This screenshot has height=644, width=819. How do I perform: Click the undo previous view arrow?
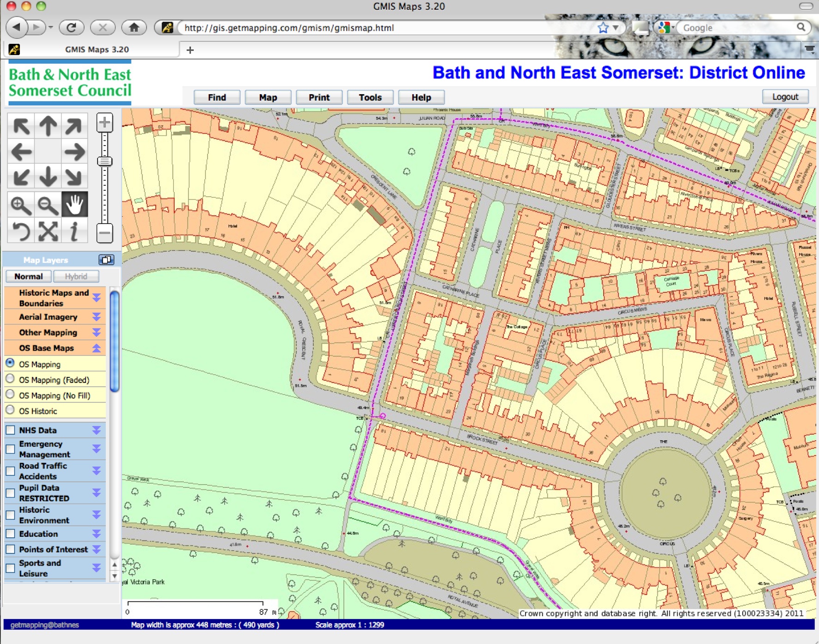point(21,231)
